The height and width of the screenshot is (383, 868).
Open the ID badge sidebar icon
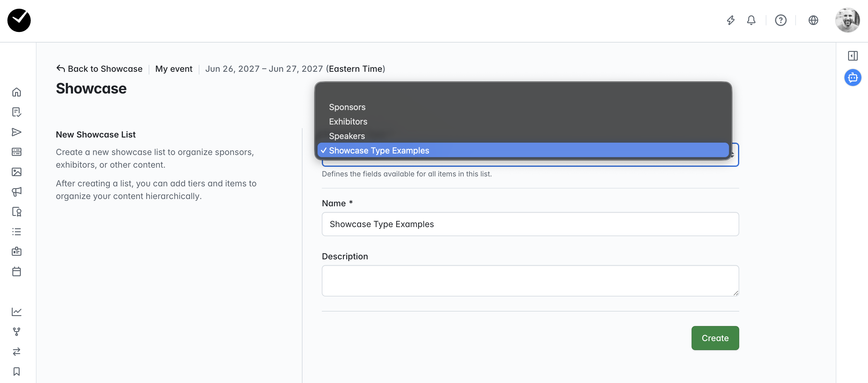(x=17, y=252)
